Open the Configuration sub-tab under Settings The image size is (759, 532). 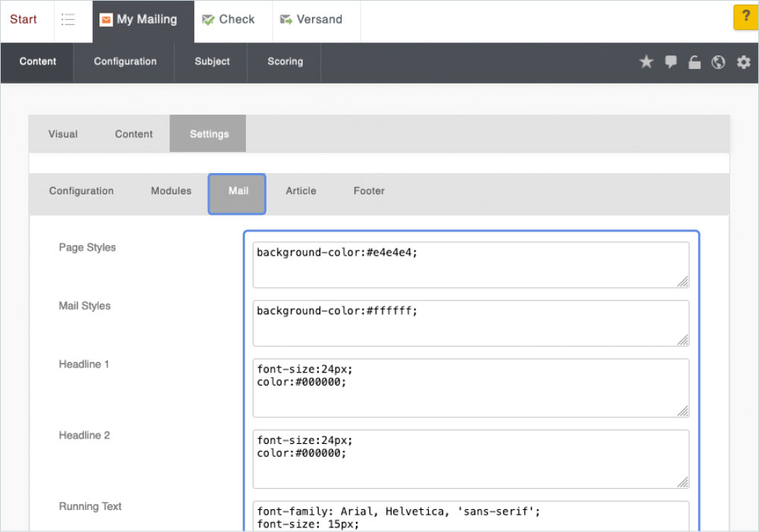[x=81, y=190]
